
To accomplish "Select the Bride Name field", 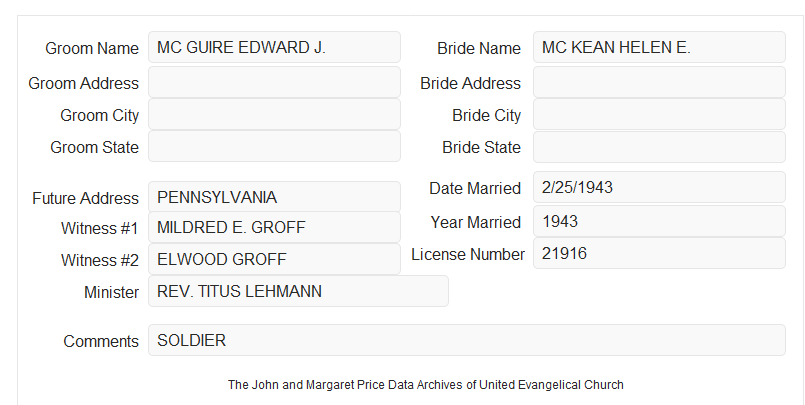I will (x=659, y=47).
